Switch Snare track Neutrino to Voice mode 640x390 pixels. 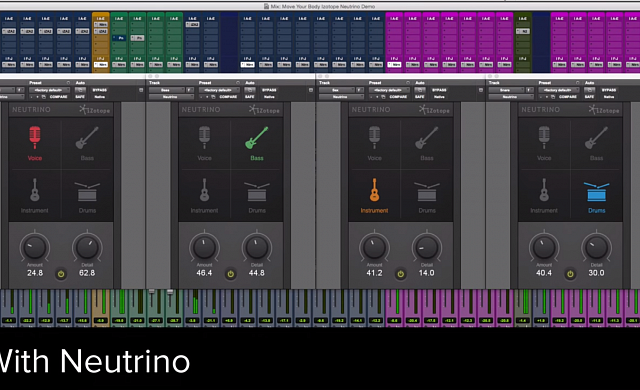pyautogui.click(x=544, y=143)
